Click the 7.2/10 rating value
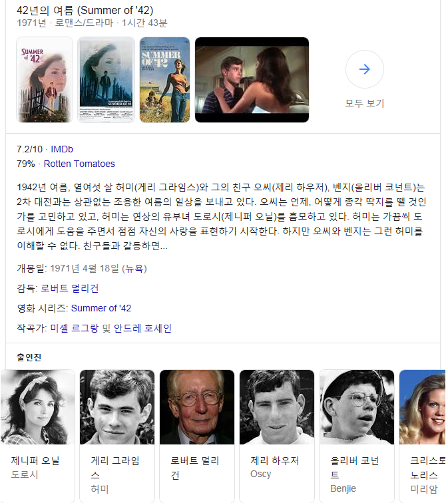The width and height of the screenshot is (448, 503). click(x=29, y=149)
